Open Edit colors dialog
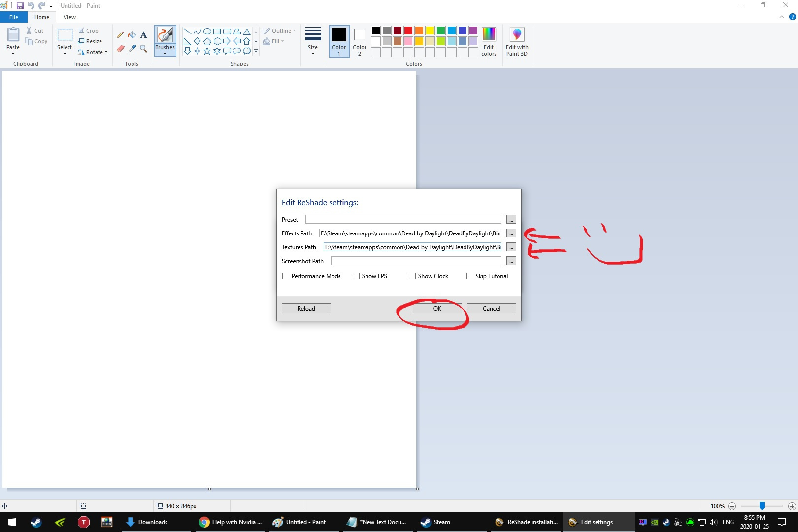 click(x=489, y=42)
